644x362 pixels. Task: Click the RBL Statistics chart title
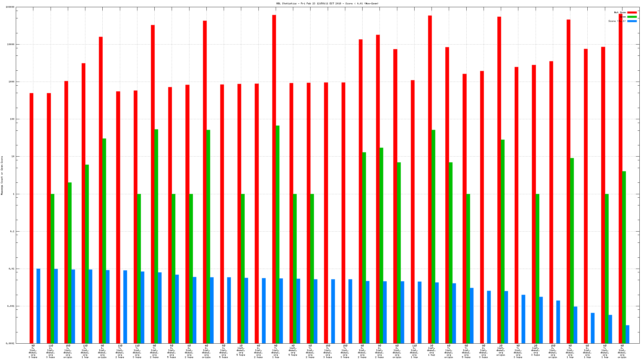click(x=327, y=3)
